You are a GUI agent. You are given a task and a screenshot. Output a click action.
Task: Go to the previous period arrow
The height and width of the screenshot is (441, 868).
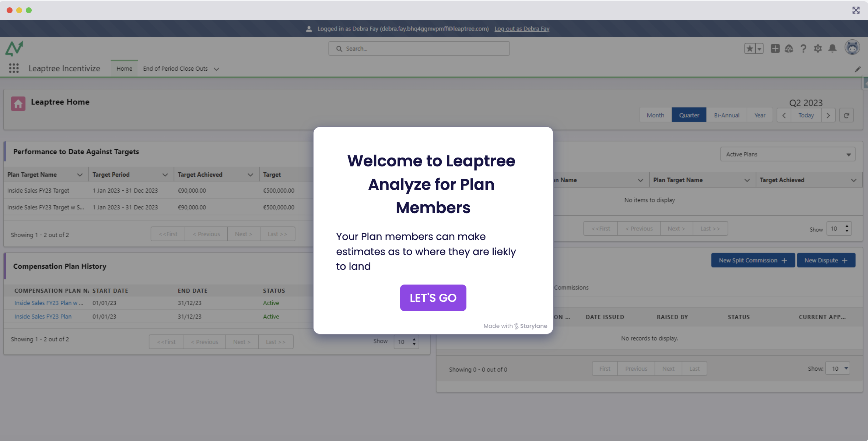click(784, 115)
